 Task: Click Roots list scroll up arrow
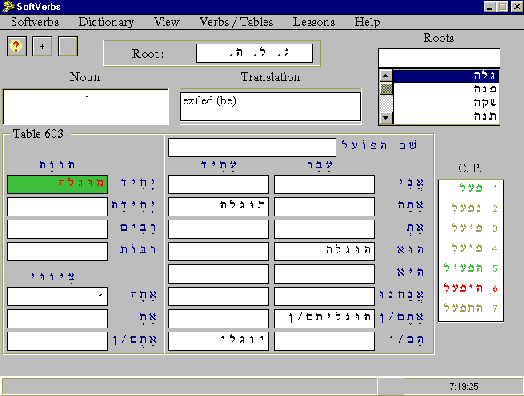click(x=386, y=76)
